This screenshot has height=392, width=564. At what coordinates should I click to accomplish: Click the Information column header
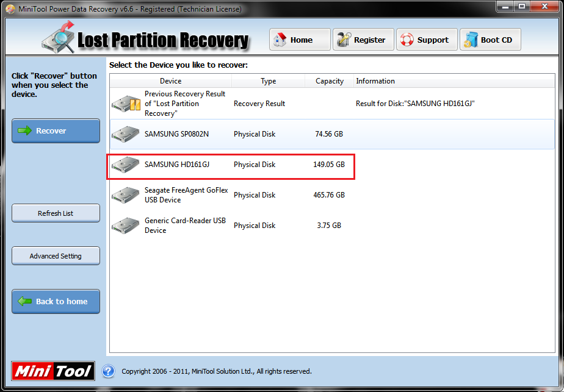coord(454,81)
